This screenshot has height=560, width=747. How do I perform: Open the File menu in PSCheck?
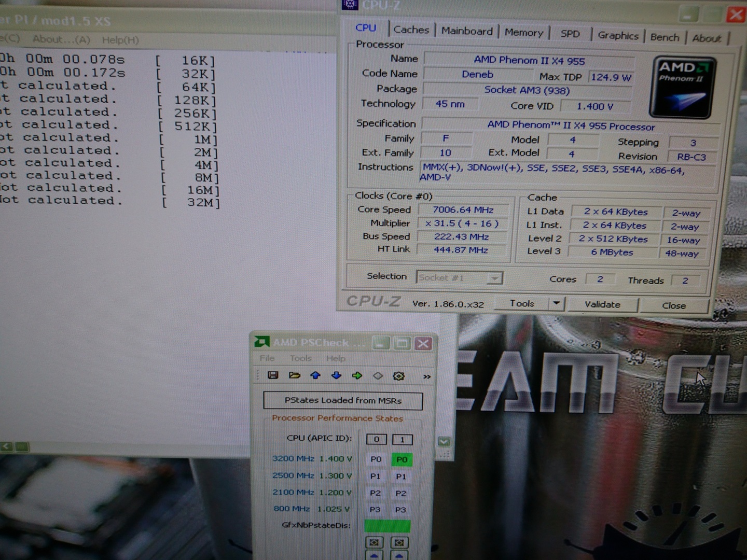(x=267, y=358)
